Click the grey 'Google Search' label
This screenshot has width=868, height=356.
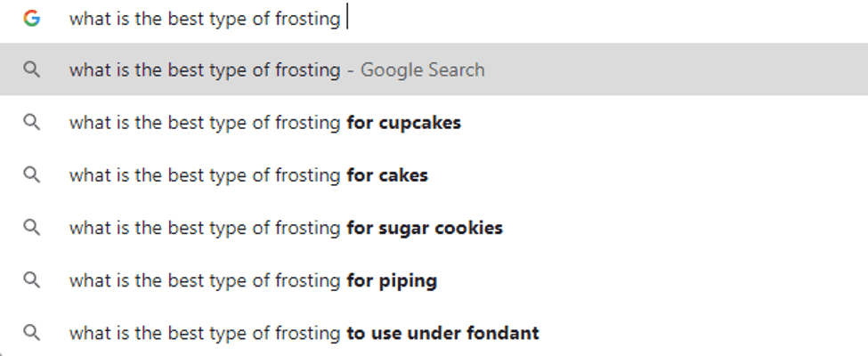point(422,69)
